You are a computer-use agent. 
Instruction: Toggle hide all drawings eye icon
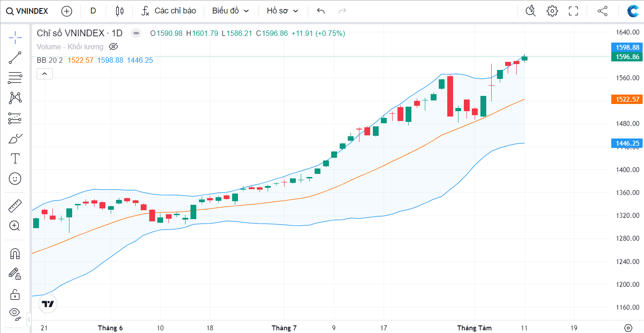(x=15, y=314)
